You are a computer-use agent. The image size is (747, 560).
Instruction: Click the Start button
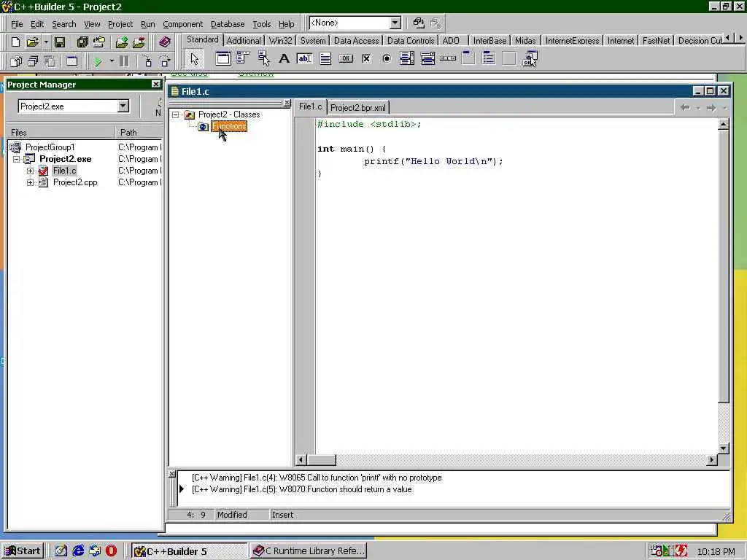tap(23, 551)
